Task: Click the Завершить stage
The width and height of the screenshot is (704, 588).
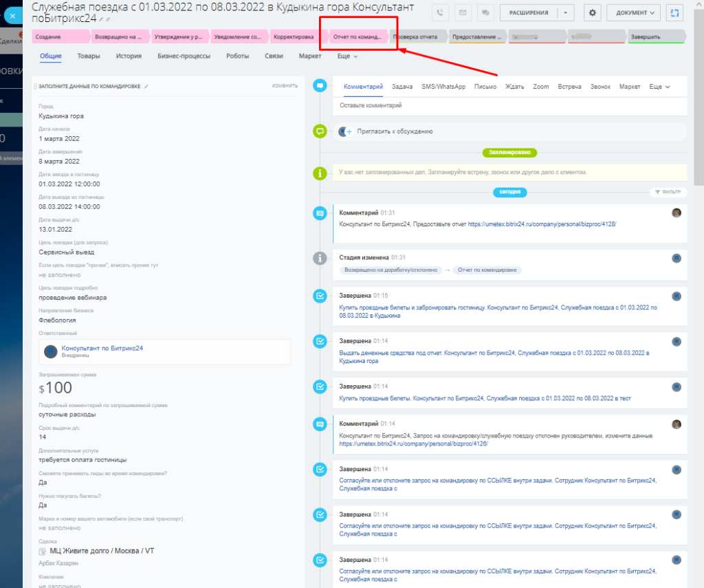Action: [x=657, y=37]
